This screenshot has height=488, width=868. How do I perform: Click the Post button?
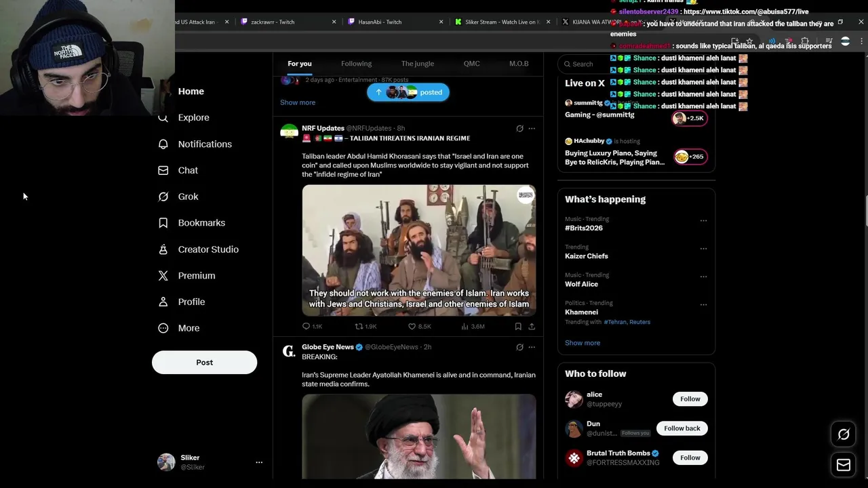point(204,363)
